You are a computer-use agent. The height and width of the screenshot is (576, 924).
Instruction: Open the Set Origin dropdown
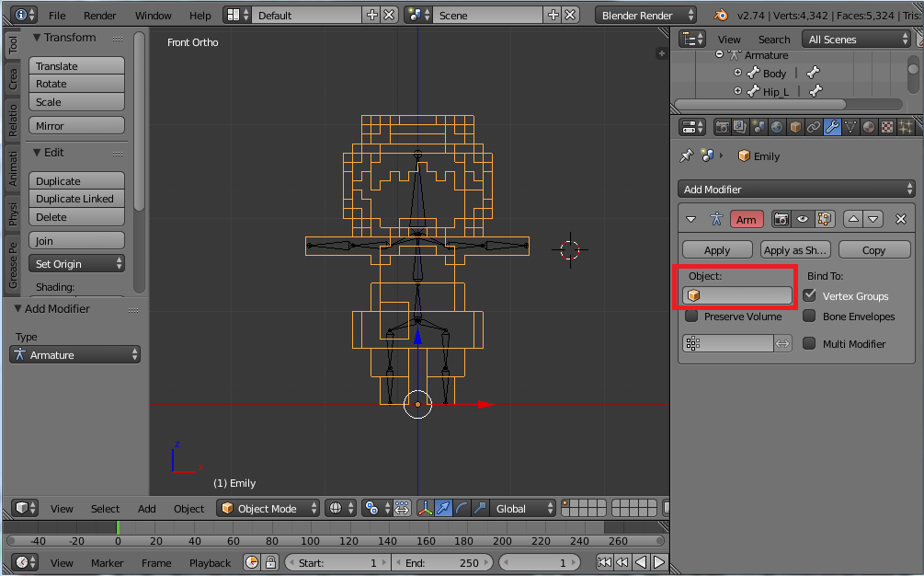(x=76, y=263)
